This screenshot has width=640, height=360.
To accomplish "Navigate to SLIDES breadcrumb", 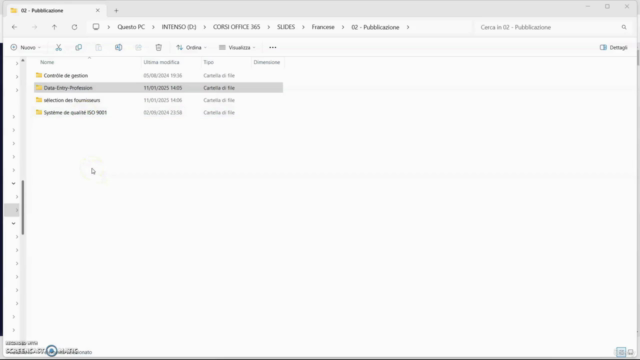I will (286, 27).
